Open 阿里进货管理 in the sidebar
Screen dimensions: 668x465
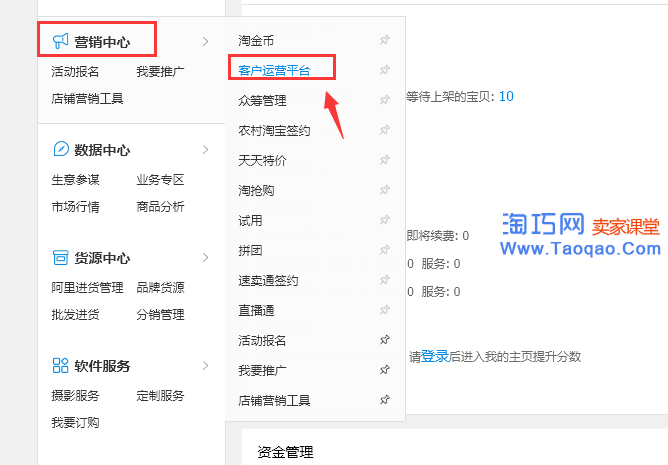point(87,287)
